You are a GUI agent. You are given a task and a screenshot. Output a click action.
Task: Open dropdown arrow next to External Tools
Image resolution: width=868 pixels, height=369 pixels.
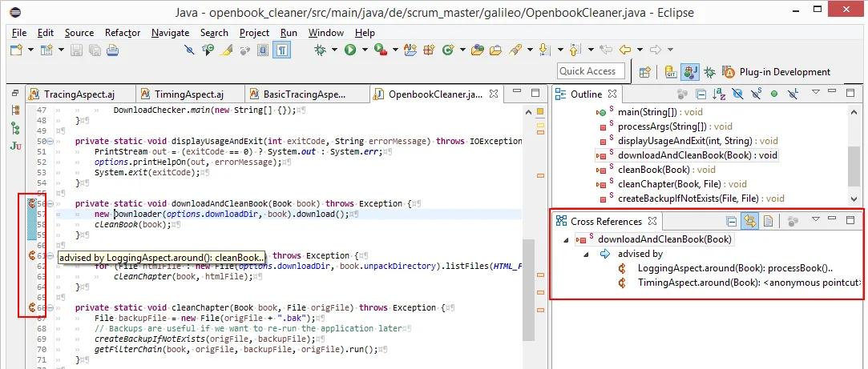coord(394,50)
